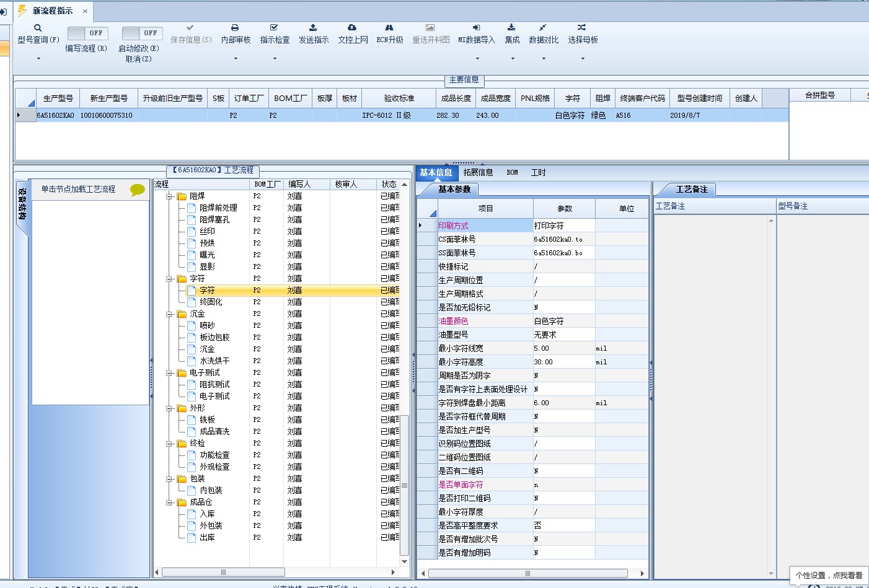Collapse the 字符 tree node
Image resolution: width=869 pixels, height=588 pixels.
169,279
